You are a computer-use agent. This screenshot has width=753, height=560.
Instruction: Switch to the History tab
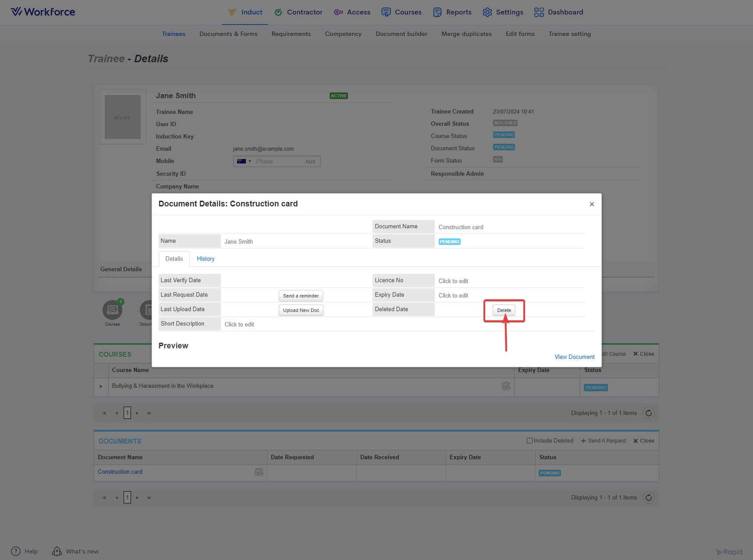206,259
